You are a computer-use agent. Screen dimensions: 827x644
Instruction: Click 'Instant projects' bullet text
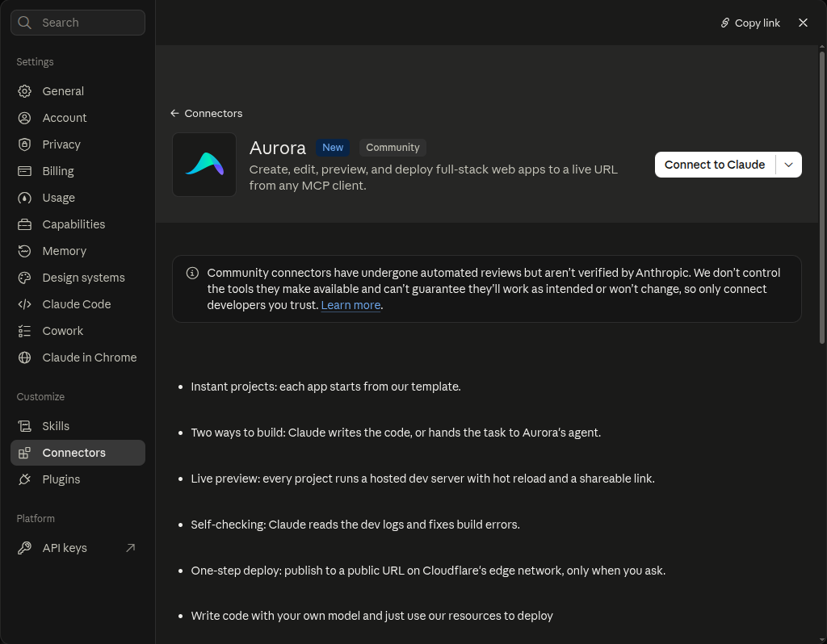(325, 387)
